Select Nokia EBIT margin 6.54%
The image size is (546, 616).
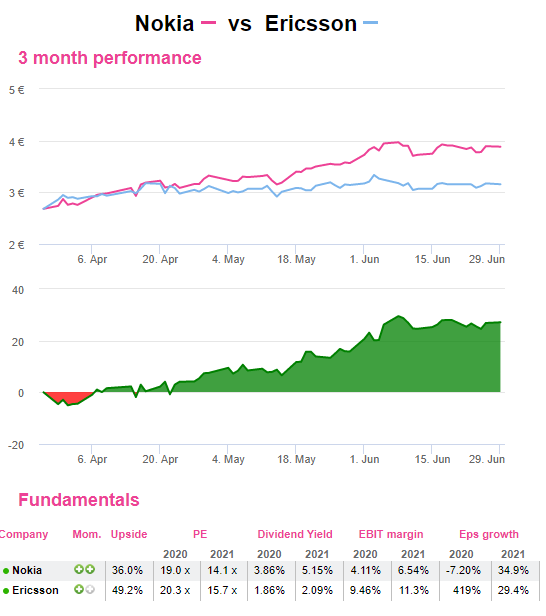(x=413, y=570)
